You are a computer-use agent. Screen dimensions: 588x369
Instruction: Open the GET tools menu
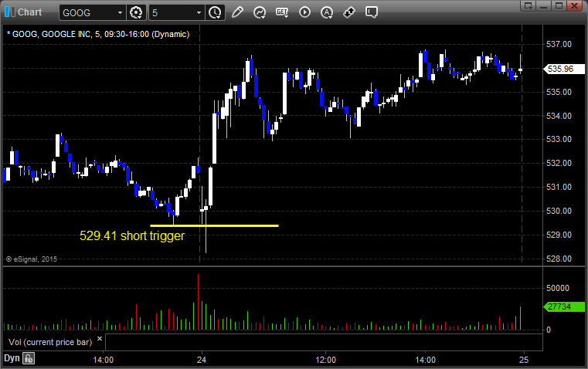[x=282, y=12]
